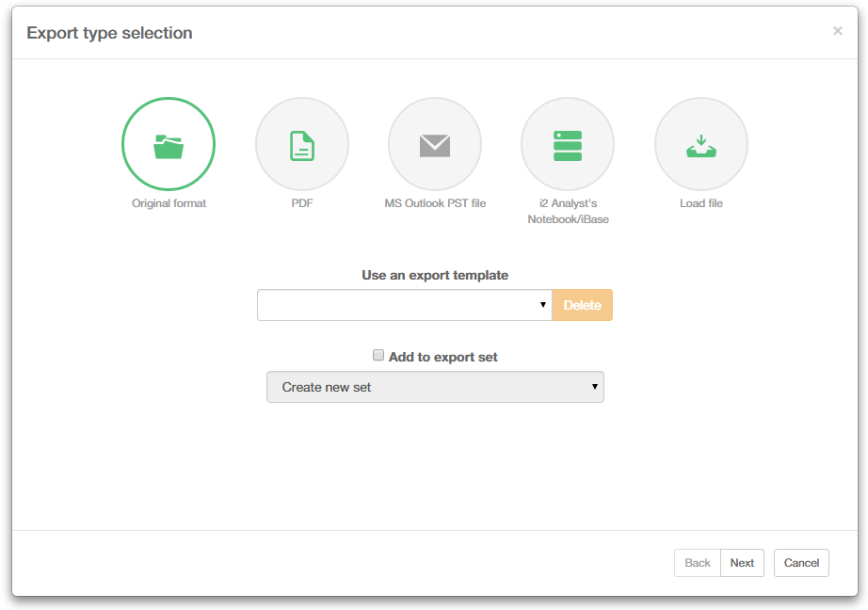Select the Load file download icon
The height and width of the screenshot is (610, 868).
click(x=700, y=143)
